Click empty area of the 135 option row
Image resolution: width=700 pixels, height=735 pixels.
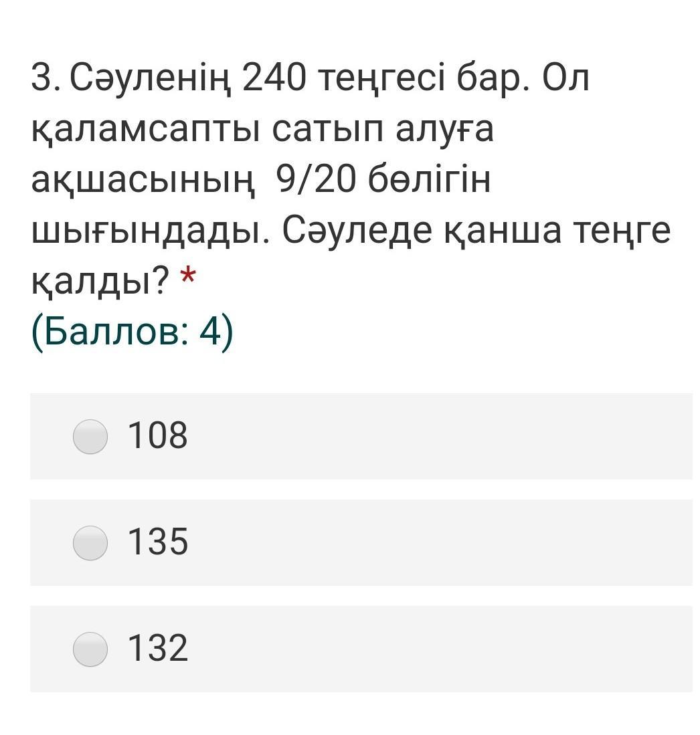[435, 543]
